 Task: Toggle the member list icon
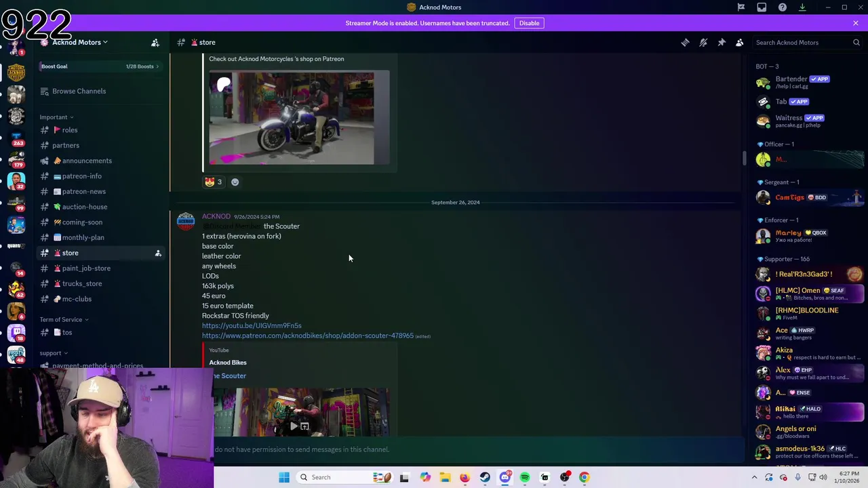(x=740, y=42)
